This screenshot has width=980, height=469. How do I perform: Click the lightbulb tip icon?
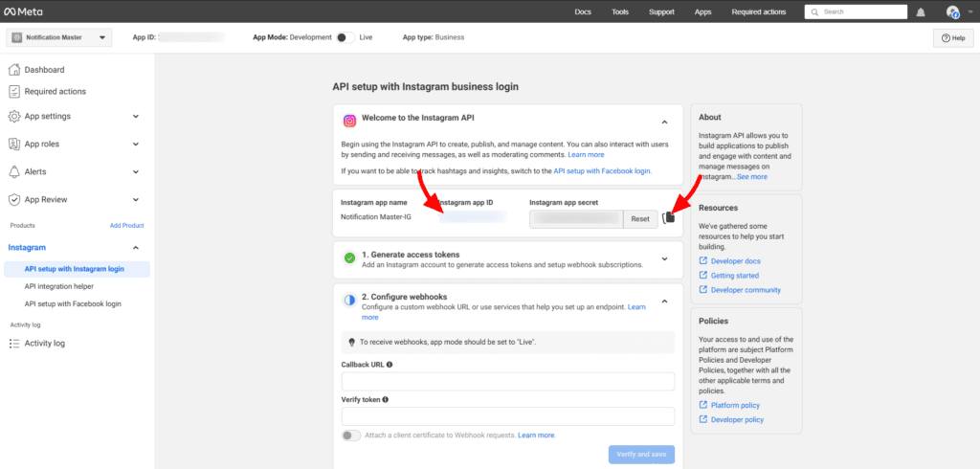click(x=352, y=343)
